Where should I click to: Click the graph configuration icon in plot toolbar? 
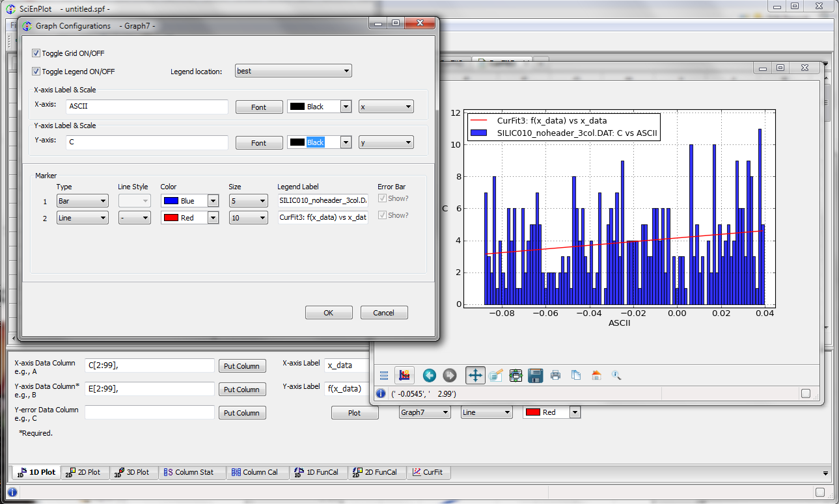405,375
